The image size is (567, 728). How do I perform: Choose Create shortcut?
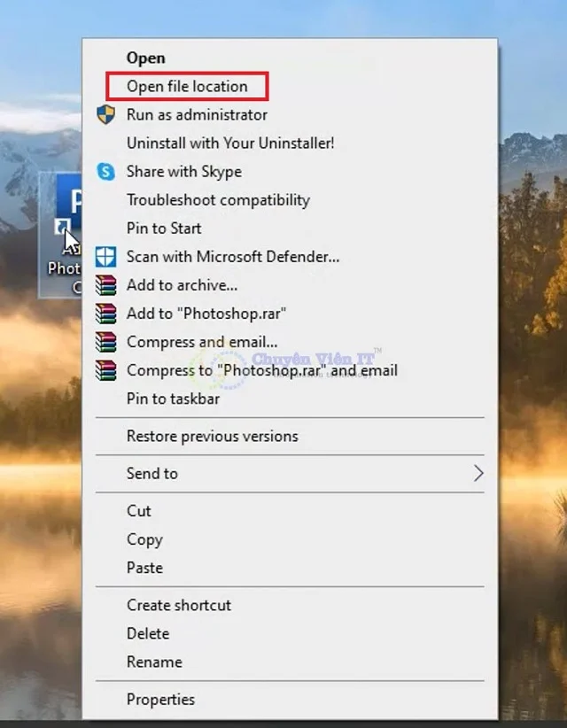[x=179, y=606]
